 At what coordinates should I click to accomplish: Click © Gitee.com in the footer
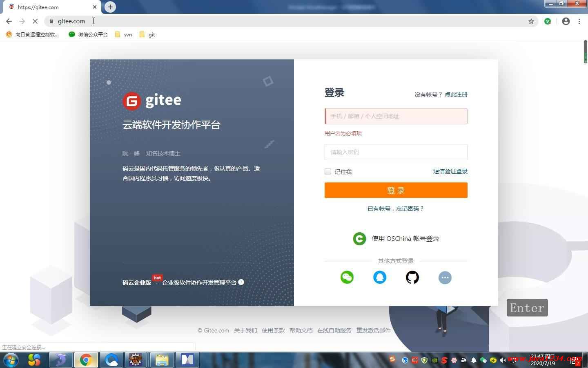[x=213, y=330]
